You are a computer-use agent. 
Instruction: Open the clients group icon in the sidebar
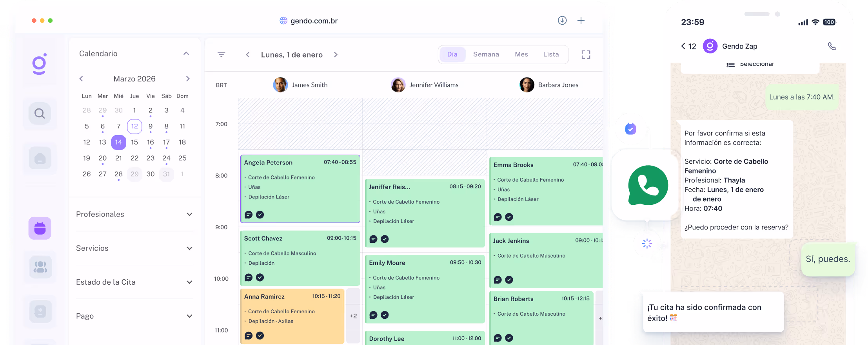[40, 267]
